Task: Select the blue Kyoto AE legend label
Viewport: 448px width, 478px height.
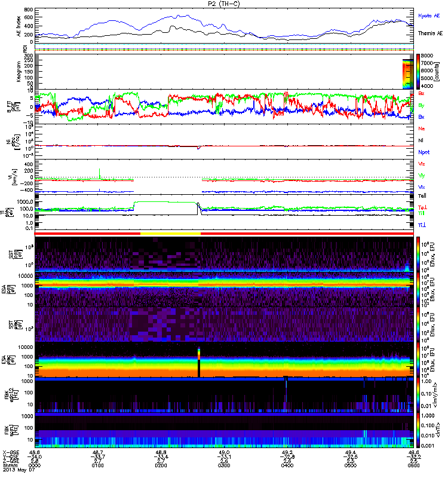Action: coord(429,16)
